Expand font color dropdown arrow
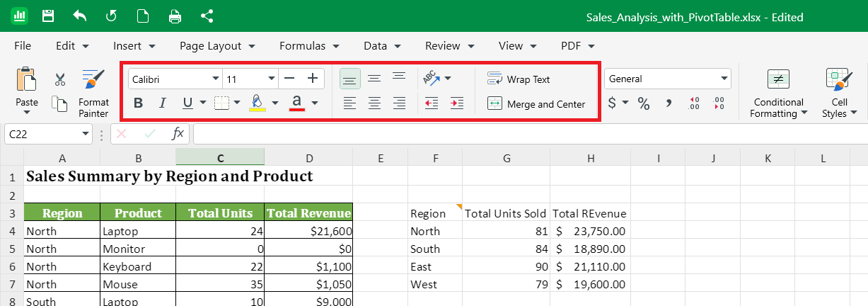Image resolution: width=868 pixels, height=306 pixels. [314, 103]
